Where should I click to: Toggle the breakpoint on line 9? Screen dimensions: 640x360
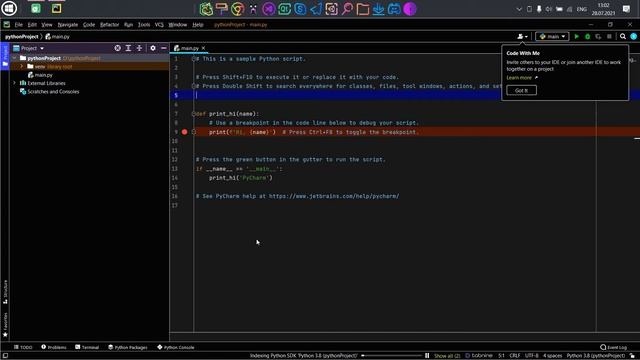pyautogui.click(x=184, y=132)
